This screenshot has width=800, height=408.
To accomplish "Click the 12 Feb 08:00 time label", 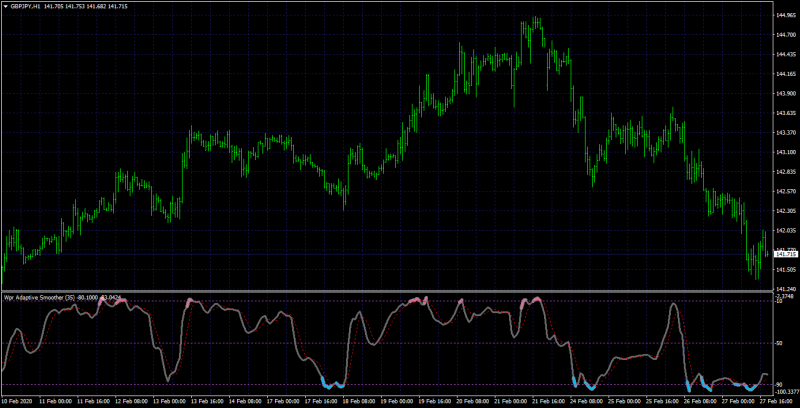I will tap(131, 402).
